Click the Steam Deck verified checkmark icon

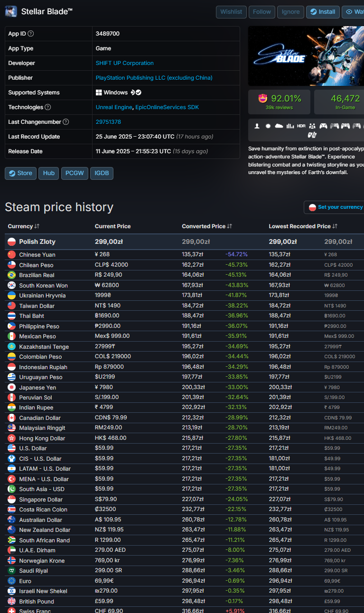click(139, 93)
